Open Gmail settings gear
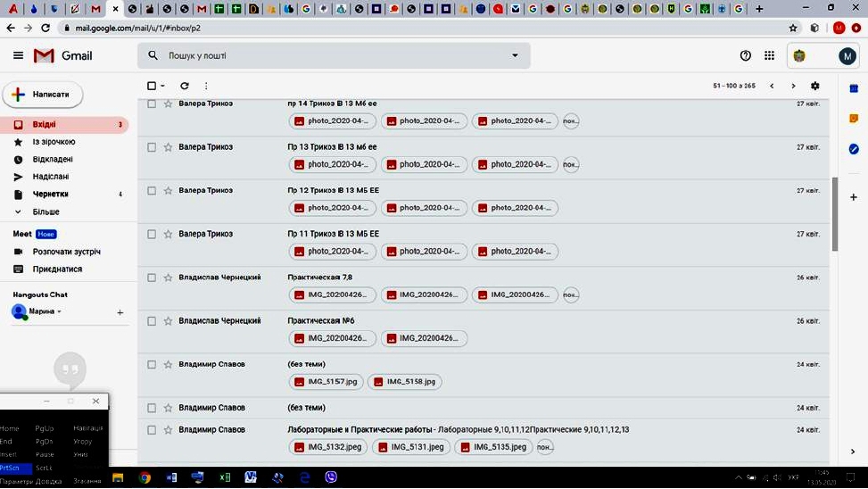The height and width of the screenshot is (489, 868). [814, 86]
